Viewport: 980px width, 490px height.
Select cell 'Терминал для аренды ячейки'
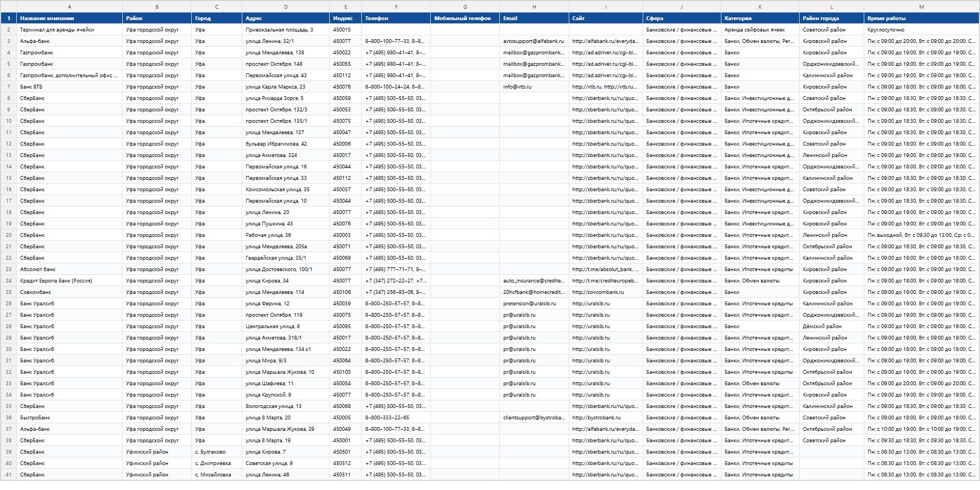(x=70, y=30)
